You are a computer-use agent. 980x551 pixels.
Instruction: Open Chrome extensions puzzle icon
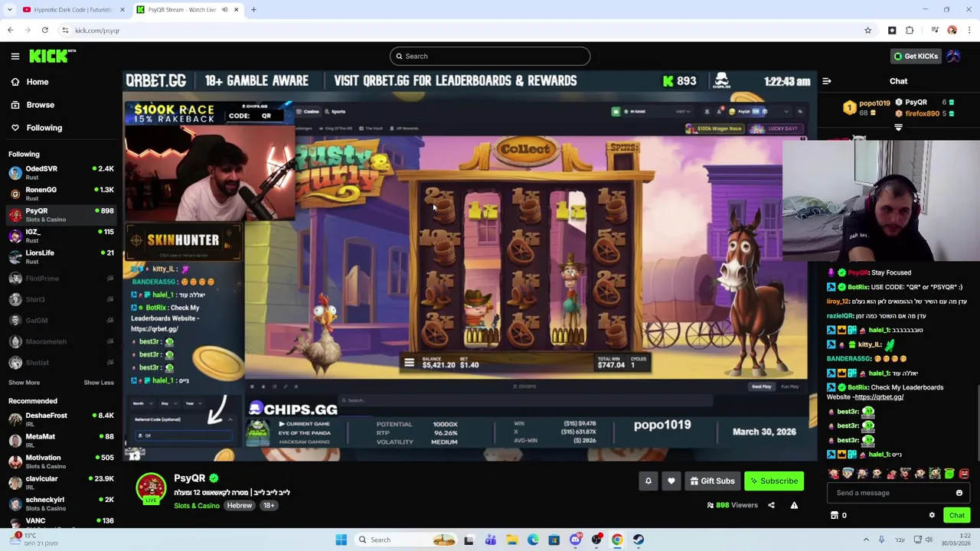[910, 31]
